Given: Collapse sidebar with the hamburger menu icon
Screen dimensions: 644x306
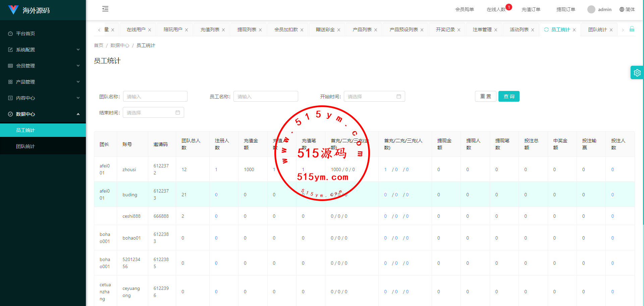Looking at the screenshot, I should coord(105,9).
